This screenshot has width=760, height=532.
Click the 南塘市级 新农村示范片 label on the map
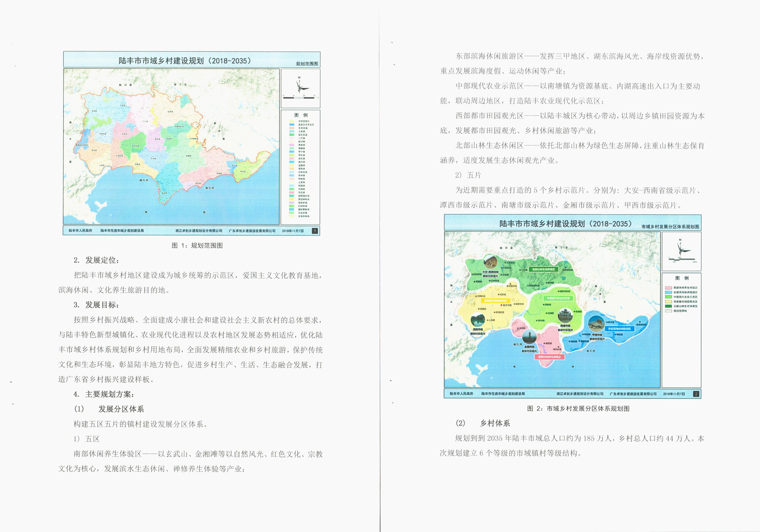click(565, 328)
